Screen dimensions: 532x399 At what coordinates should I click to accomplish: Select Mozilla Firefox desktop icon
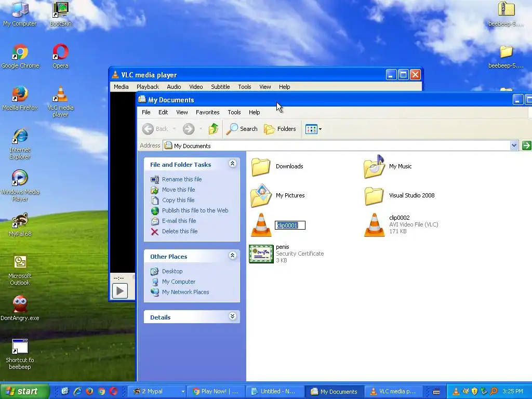pyautogui.click(x=20, y=98)
